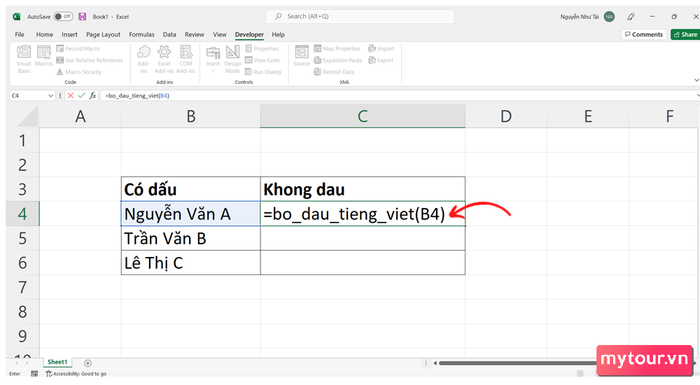Select column E header
Viewport: 700px width, 385px height.
coord(588,117)
